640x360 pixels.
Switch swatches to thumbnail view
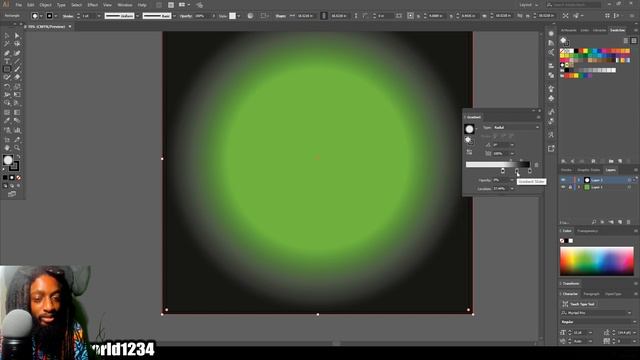[x=633, y=40]
